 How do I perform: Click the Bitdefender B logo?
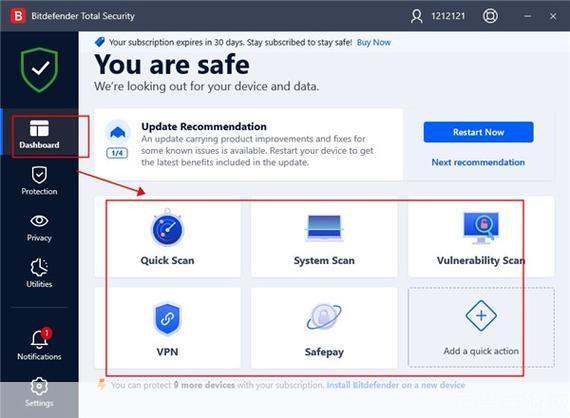18,16
